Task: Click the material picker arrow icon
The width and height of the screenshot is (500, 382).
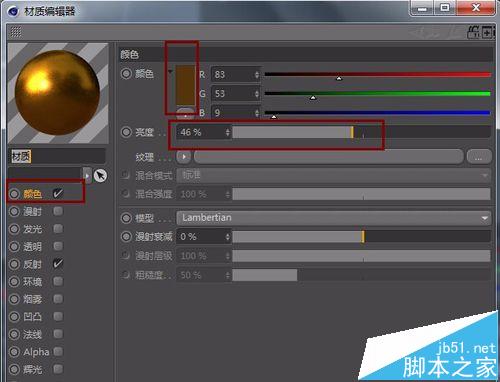Action: 100,176
